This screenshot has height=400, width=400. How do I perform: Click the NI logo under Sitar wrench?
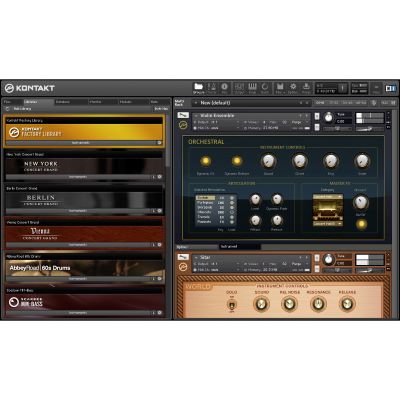(x=183, y=267)
